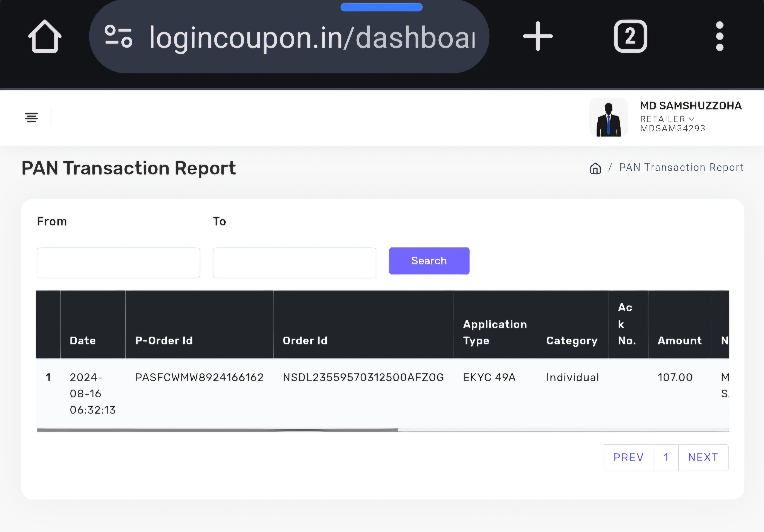Open site settings icon in address bar
This screenshot has height=532, width=764.
click(x=118, y=36)
